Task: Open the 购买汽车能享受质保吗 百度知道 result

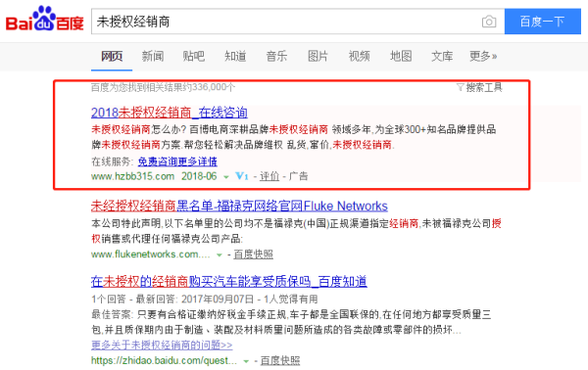Action: [x=228, y=281]
